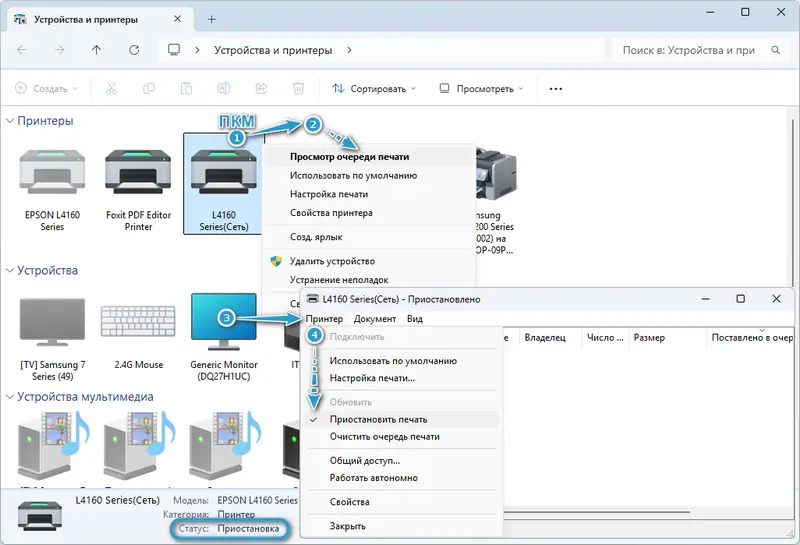Maximize the L4160 Series queue window

point(740,299)
